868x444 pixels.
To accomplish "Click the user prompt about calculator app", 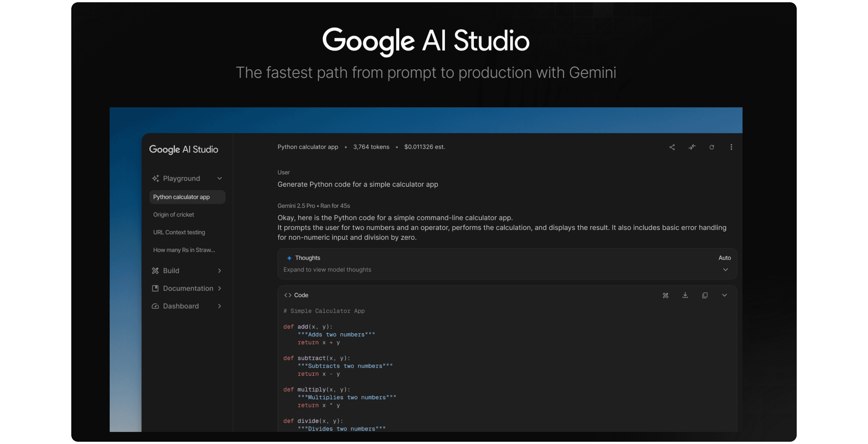I will (x=358, y=184).
